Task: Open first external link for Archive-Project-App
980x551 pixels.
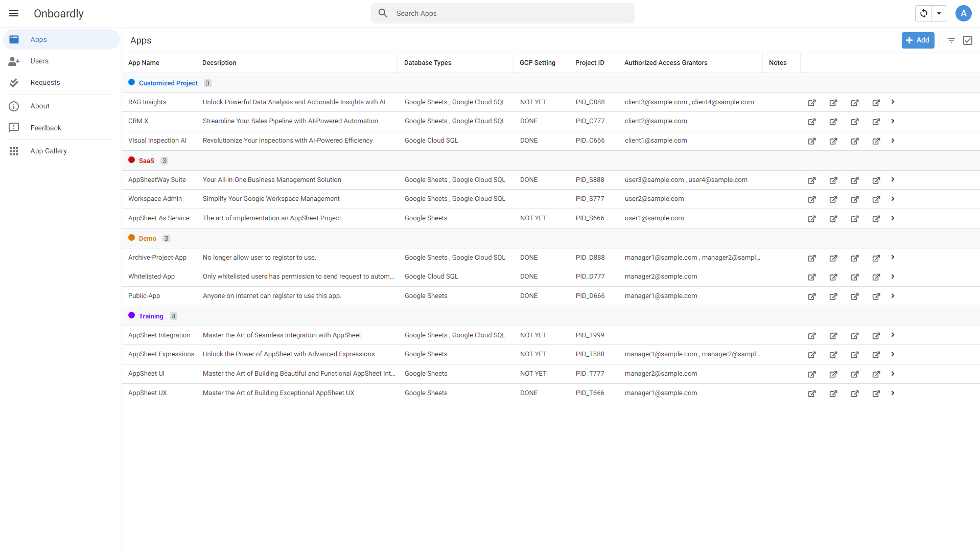Action: 811,258
